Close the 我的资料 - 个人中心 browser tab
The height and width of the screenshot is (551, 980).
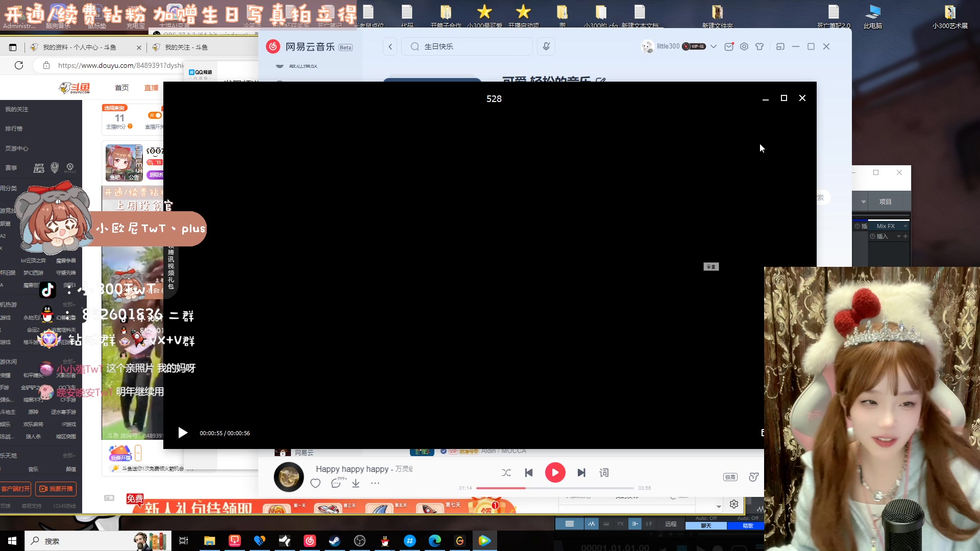click(139, 47)
